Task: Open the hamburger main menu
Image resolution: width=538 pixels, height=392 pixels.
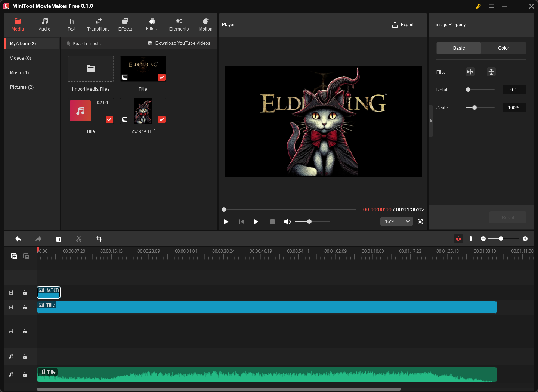Action: click(x=491, y=6)
